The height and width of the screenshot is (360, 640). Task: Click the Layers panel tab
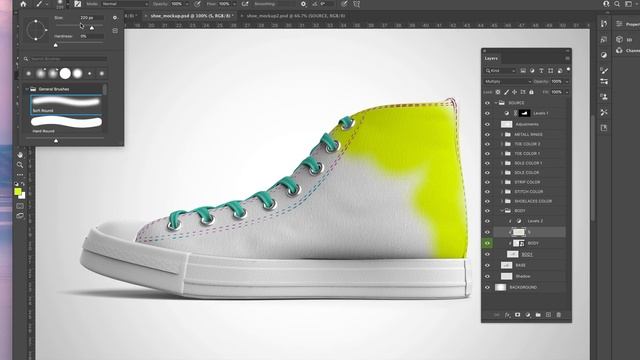point(491,58)
